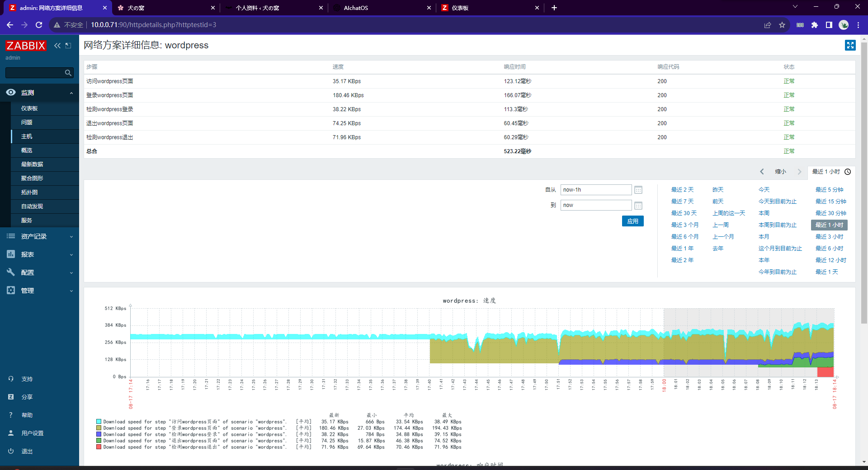Click 180.46 KBps speed value

point(348,95)
